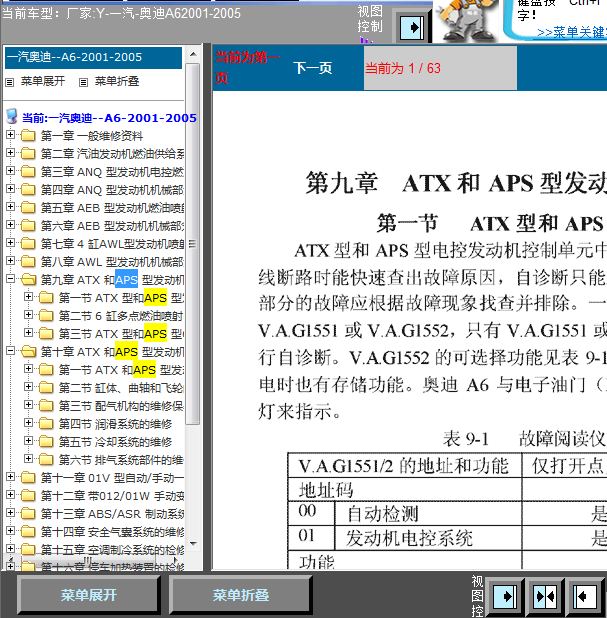Click the bottom view control center-split icon
This screenshot has width=607, height=618.
(545, 596)
